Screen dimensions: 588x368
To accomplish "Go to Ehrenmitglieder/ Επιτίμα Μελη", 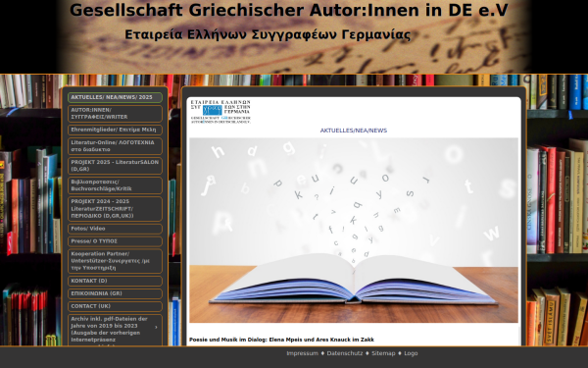I will click(115, 130).
